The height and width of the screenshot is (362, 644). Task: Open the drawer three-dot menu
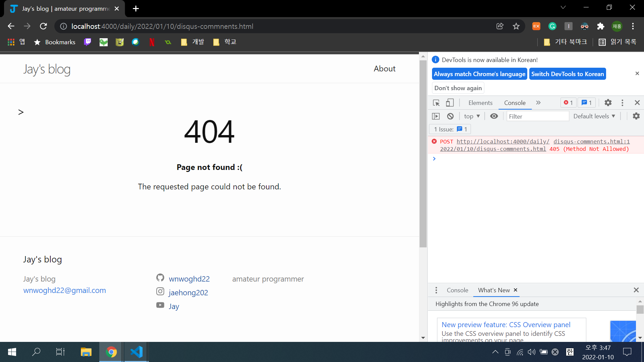click(436, 290)
